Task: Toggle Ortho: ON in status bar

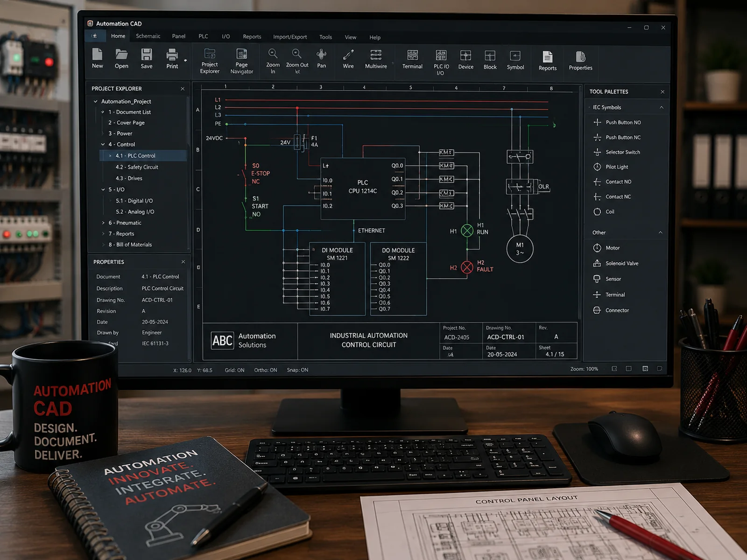Action: click(266, 370)
